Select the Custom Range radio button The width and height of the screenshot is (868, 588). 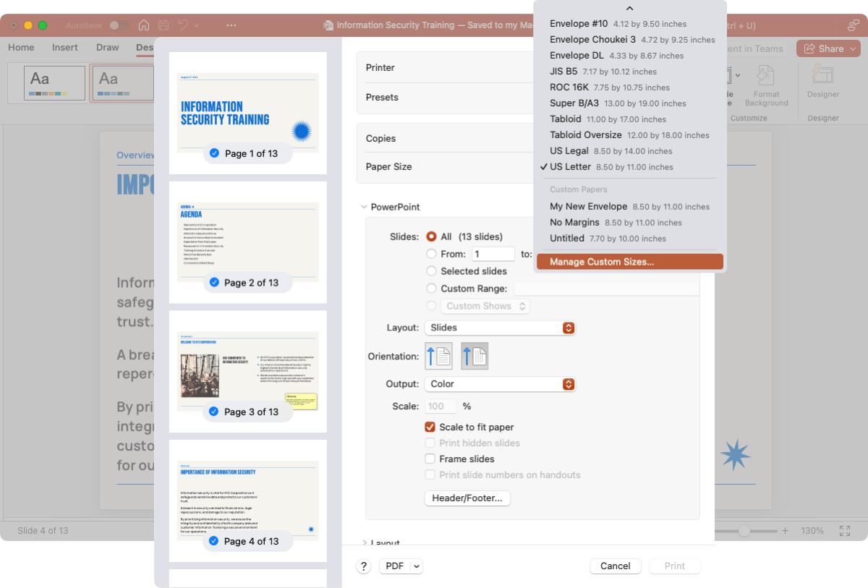point(432,289)
